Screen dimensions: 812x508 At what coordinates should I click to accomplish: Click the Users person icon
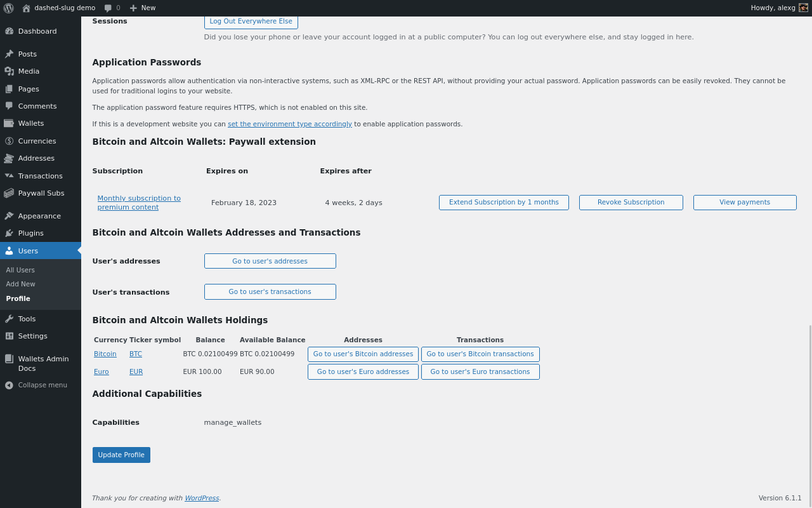point(9,251)
